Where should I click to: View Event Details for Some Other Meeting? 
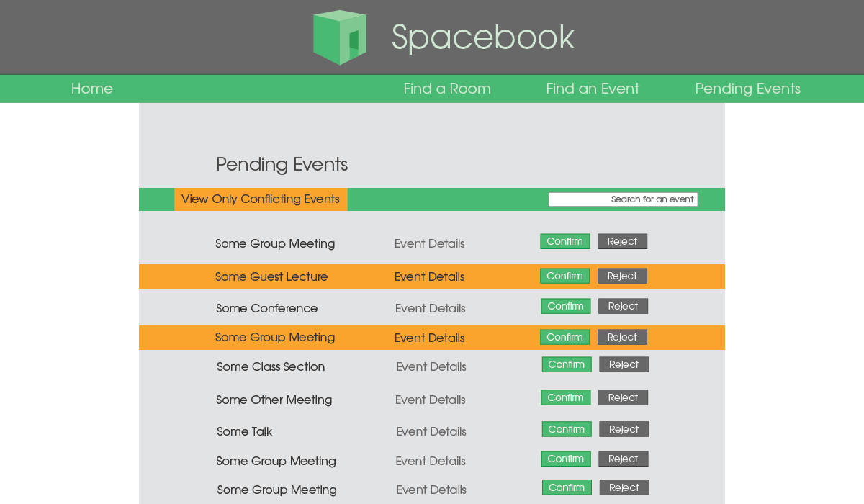[x=431, y=400]
